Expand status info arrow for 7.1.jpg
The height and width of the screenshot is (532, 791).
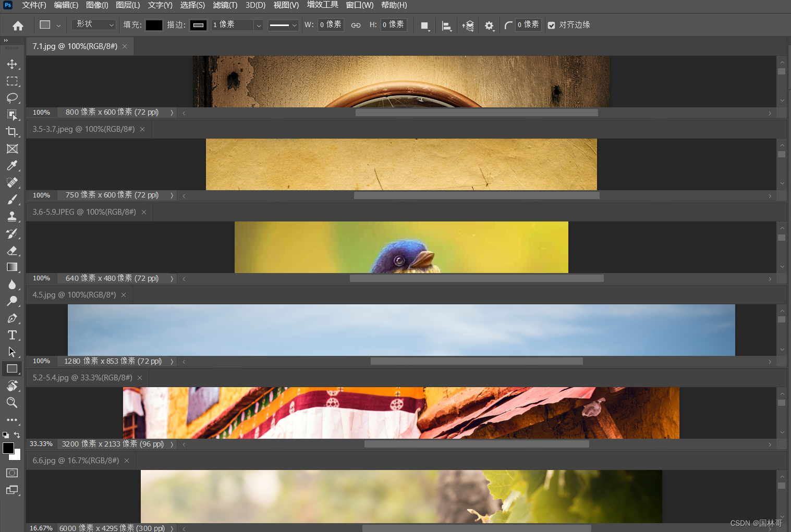coord(172,113)
